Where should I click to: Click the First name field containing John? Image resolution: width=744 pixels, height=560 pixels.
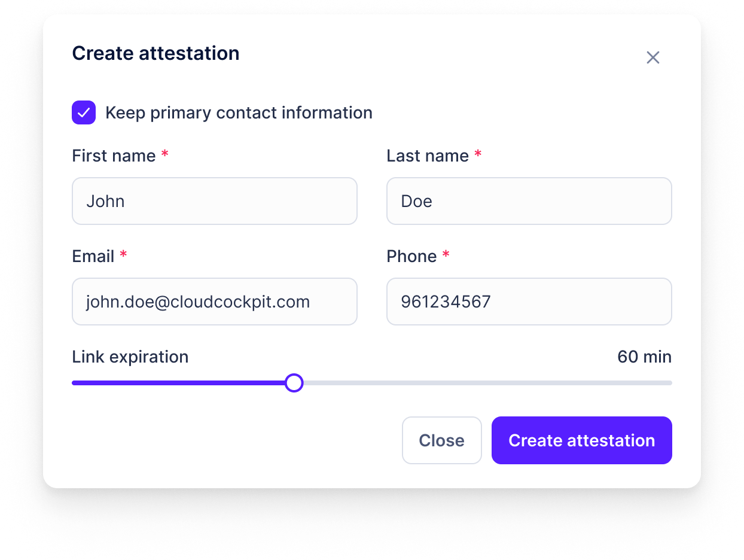[214, 201]
